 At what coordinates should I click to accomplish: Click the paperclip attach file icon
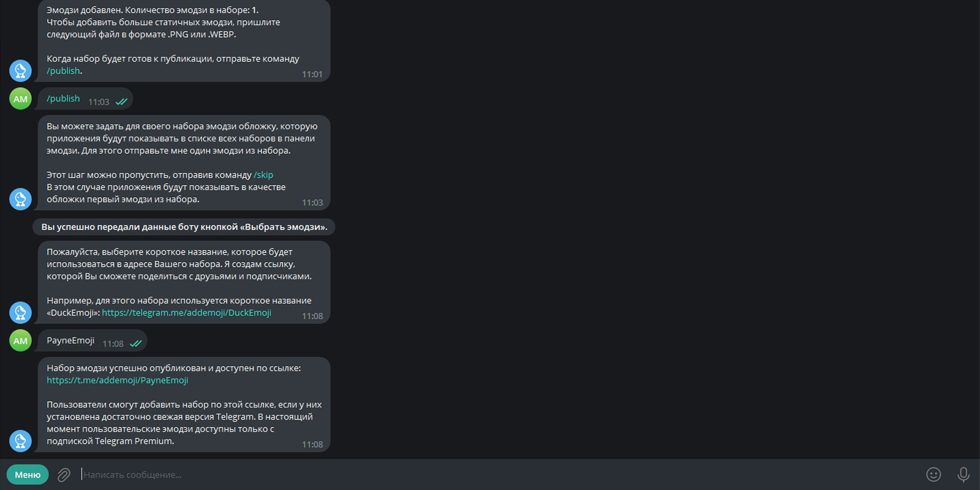pyautogui.click(x=64, y=475)
